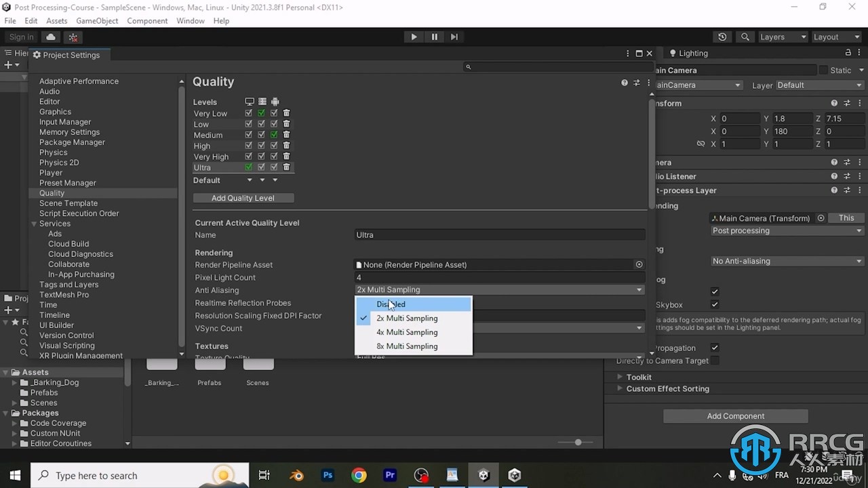This screenshot has width=868, height=488.
Task: Click the global search magnifier icon
Action: (x=745, y=37)
